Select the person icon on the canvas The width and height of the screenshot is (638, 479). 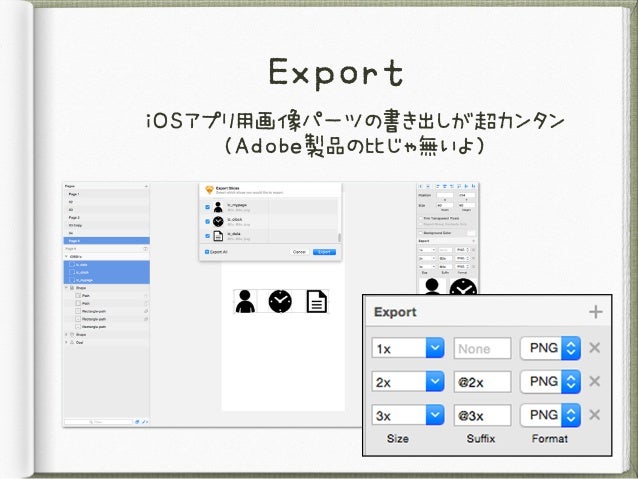pyautogui.click(x=245, y=301)
